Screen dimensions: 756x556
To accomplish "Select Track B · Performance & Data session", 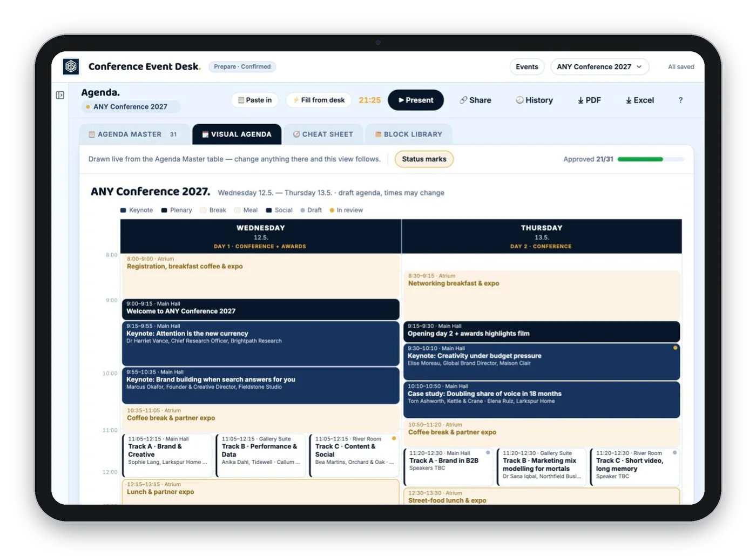I will [x=261, y=456].
